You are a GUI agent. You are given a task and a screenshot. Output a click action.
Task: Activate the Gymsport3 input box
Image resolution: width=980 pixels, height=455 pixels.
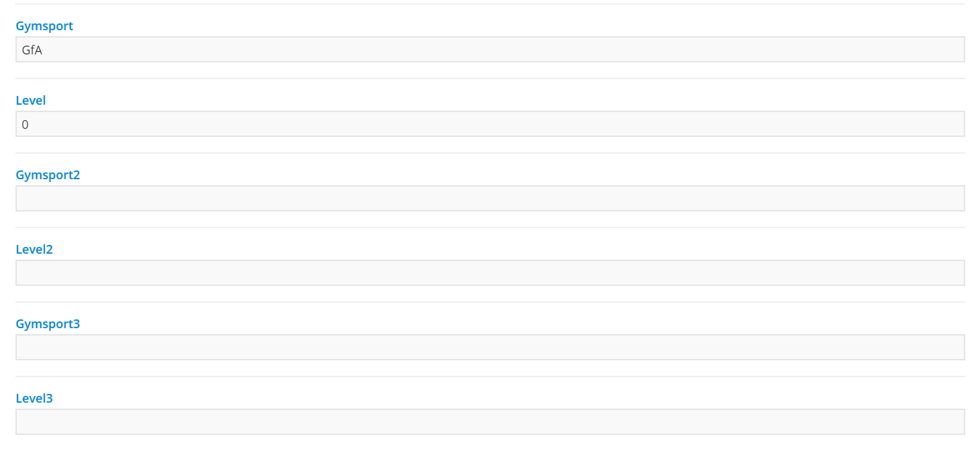[490, 348]
